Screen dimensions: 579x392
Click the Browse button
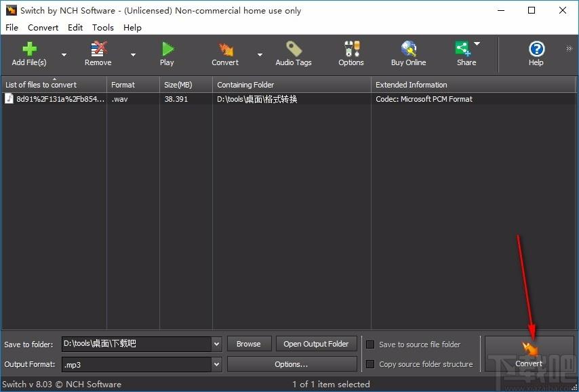click(249, 344)
